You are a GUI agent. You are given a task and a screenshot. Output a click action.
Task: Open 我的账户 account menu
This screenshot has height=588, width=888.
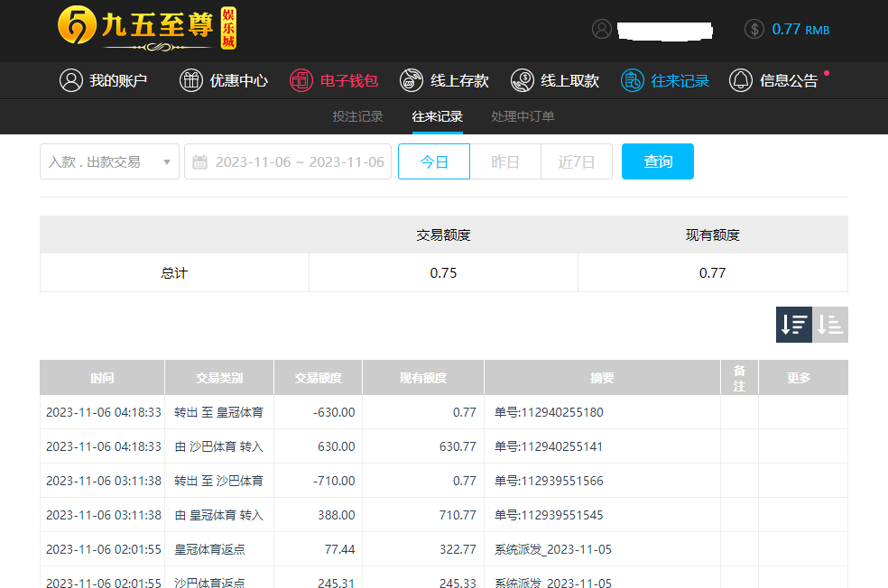(104, 80)
